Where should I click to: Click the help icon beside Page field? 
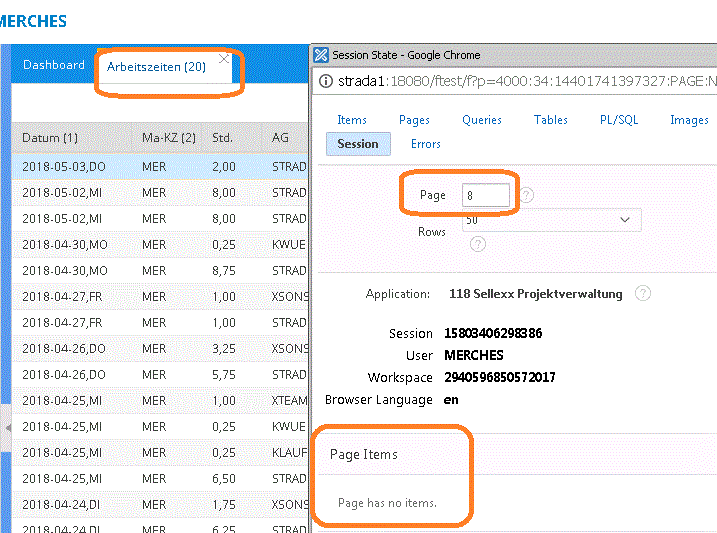pos(527,195)
